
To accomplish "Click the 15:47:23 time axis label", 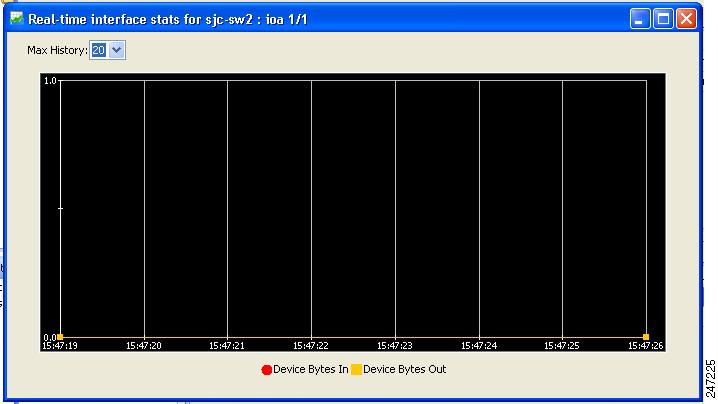I will pyautogui.click(x=395, y=346).
